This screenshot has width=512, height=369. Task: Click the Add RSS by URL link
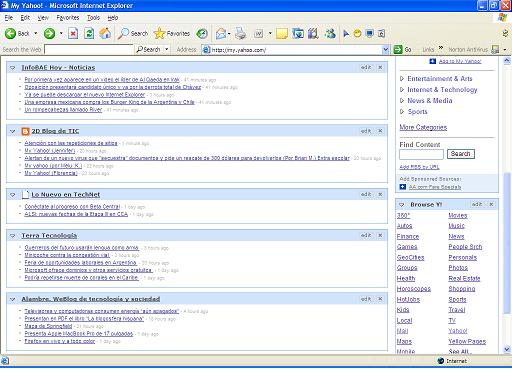419,167
